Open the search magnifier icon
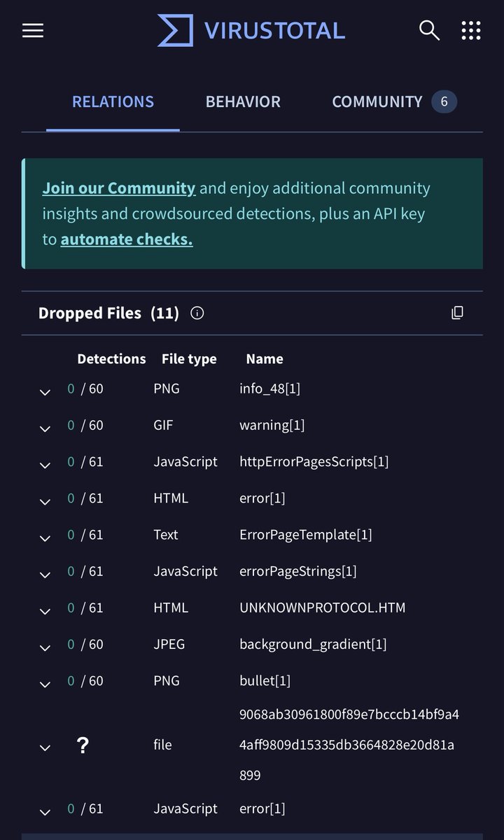504x840 pixels. point(429,31)
